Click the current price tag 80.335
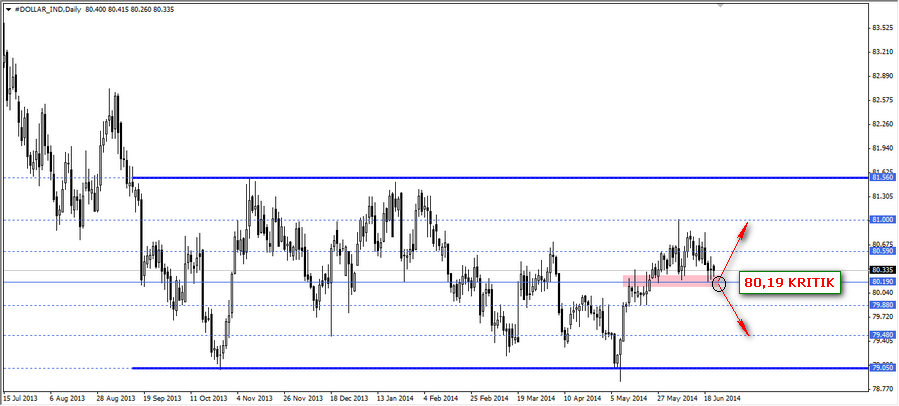 [x=880, y=269]
